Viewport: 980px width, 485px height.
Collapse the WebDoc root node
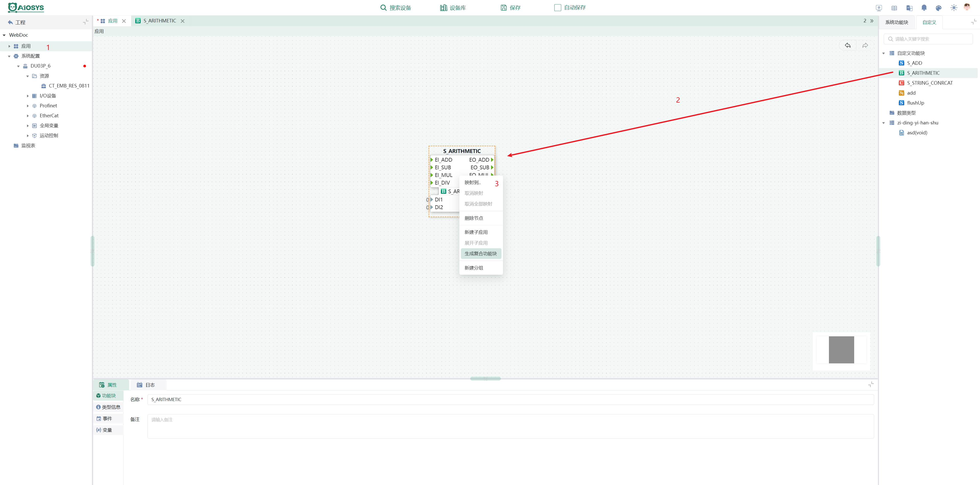pos(4,35)
